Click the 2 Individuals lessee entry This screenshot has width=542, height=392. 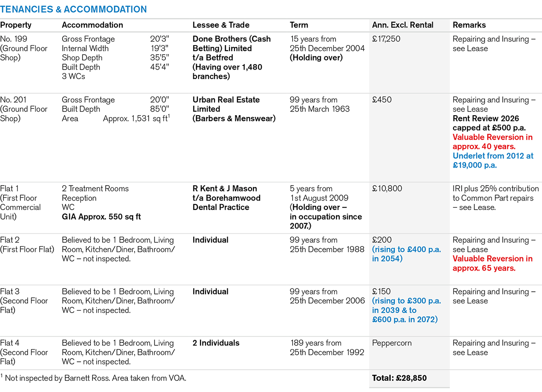(216, 343)
